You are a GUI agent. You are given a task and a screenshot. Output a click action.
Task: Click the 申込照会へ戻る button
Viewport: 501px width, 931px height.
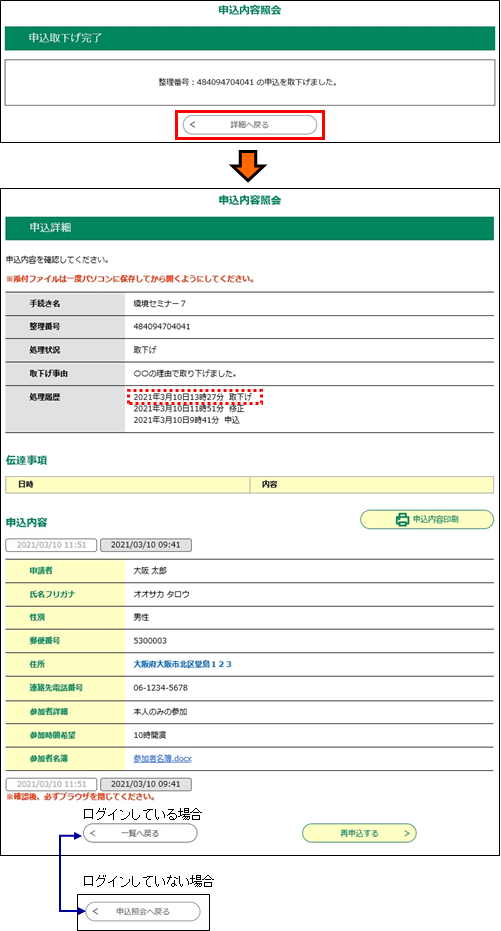point(143,911)
